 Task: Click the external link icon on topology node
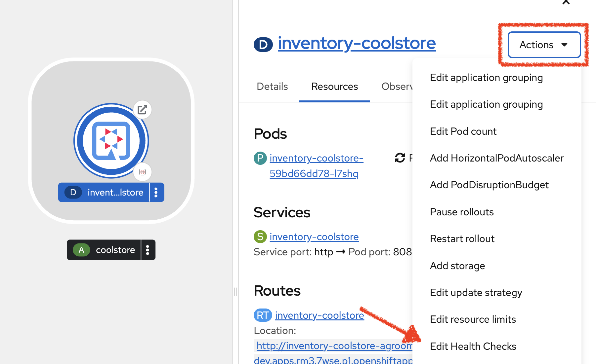point(142,110)
